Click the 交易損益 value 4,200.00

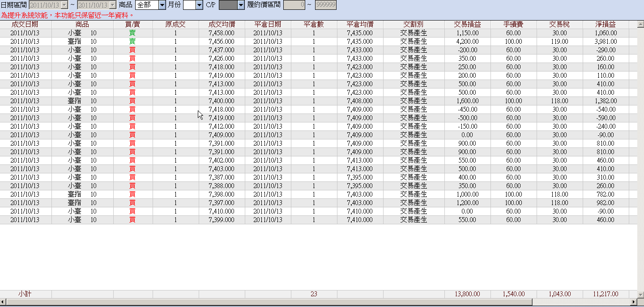[x=467, y=41]
